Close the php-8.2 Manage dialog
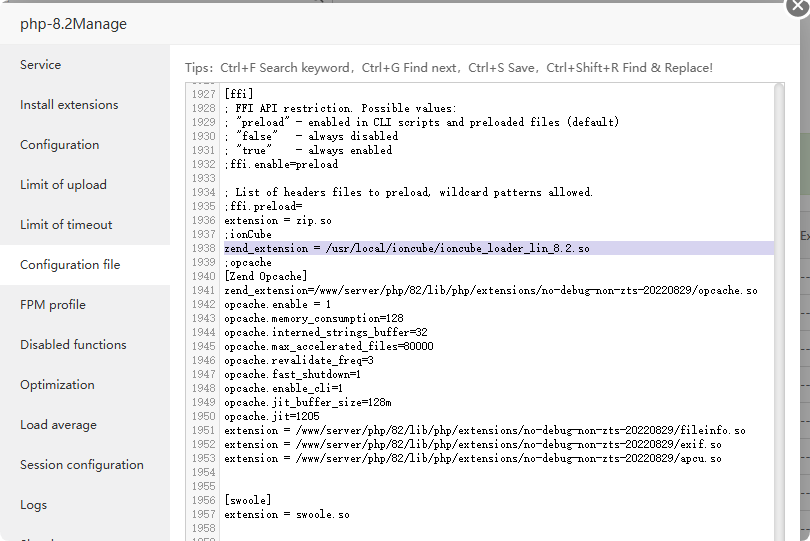810x541 pixels. tap(798, 5)
